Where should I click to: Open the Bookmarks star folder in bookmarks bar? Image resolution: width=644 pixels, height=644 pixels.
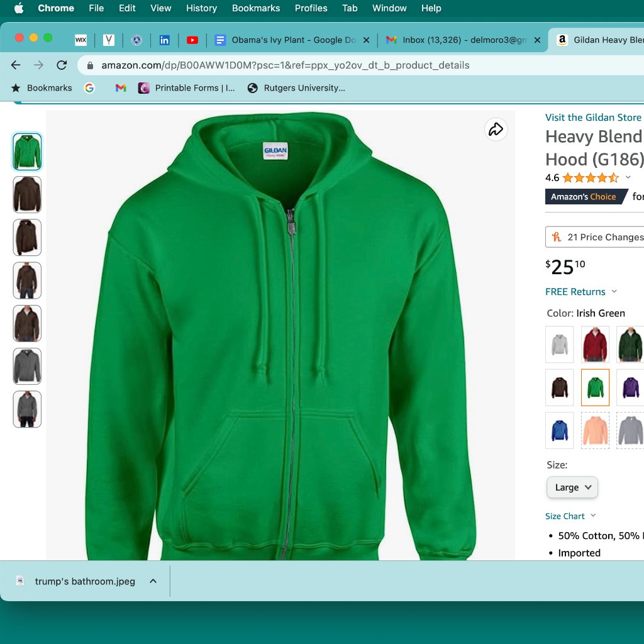tap(42, 88)
